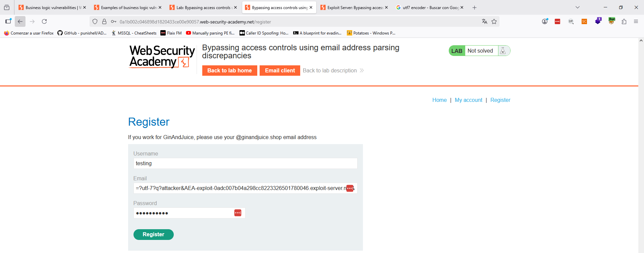644x253 pixels.
Task: Click the Firefox account icon
Action: (545, 21)
